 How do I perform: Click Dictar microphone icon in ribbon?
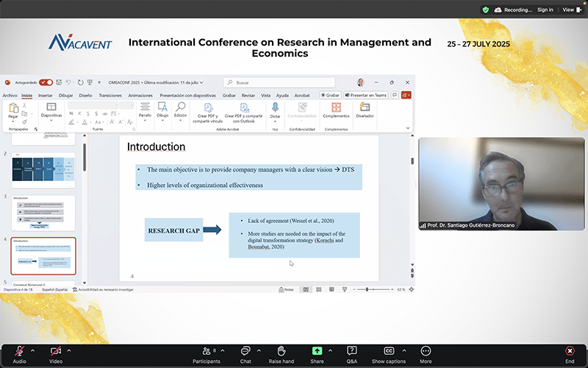coord(275,108)
